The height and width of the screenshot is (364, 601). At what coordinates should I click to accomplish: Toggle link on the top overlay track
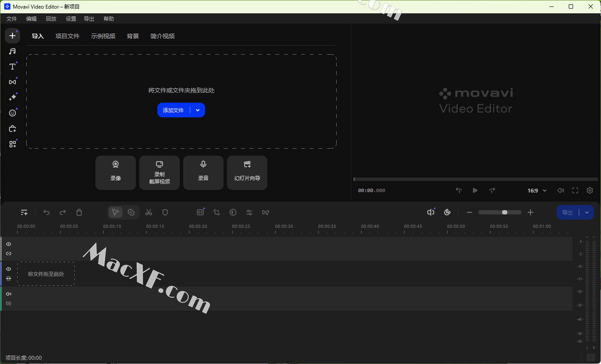click(x=9, y=254)
